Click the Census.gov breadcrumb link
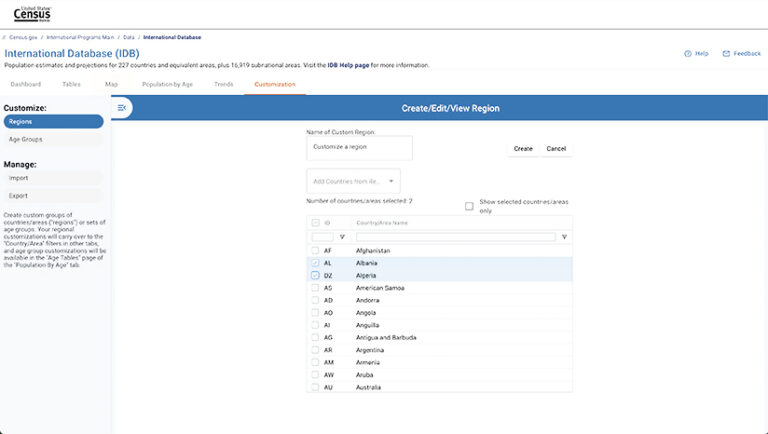The height and width of the screenshot is (434, 768). [x=23, y=37]
